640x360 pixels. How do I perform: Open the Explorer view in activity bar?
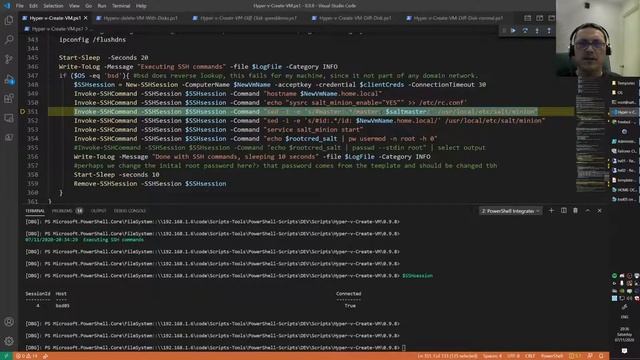point(9,20)
